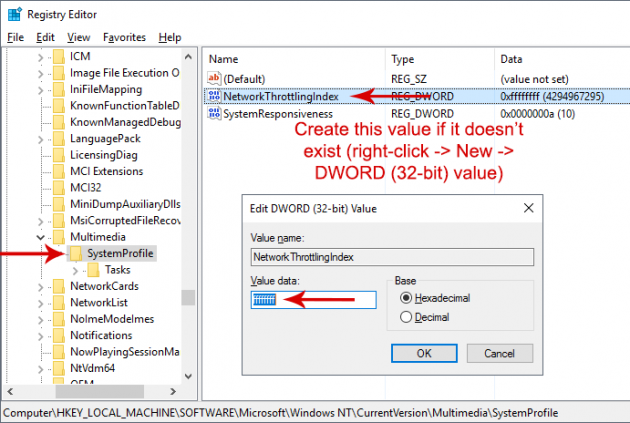Expand the LanguagePack tree node
The width and height of the screenshot is (630, 423).
(x=40, y=140)
